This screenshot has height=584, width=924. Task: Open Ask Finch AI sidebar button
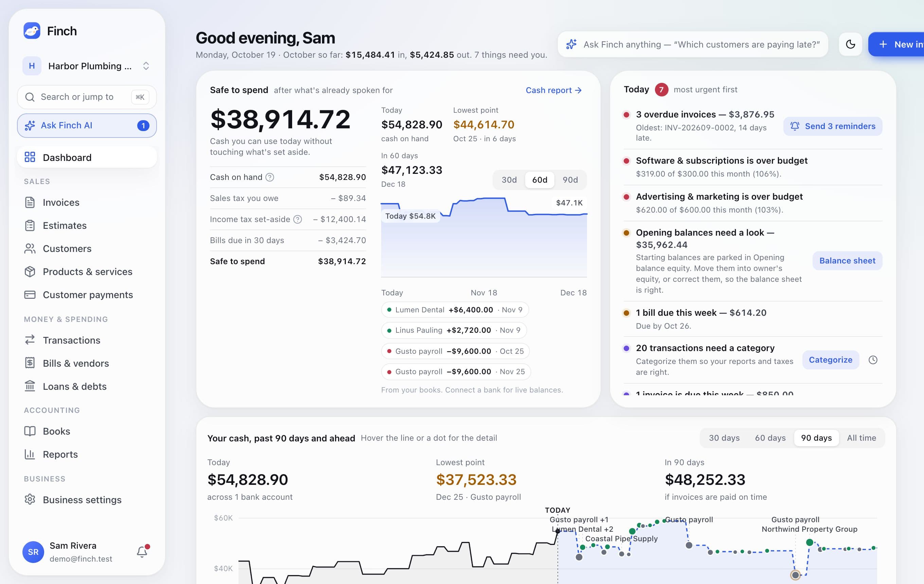[x=87, y=125]
